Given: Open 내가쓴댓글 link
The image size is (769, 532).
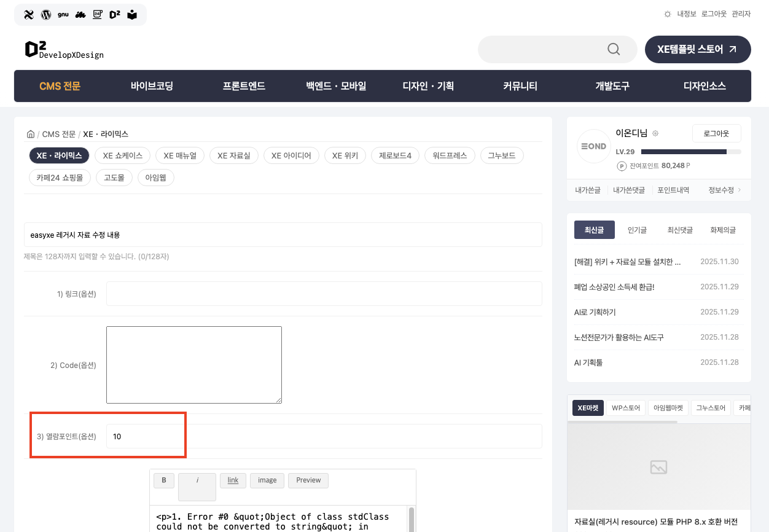Looking at the screenshot, I should [629, 190].
